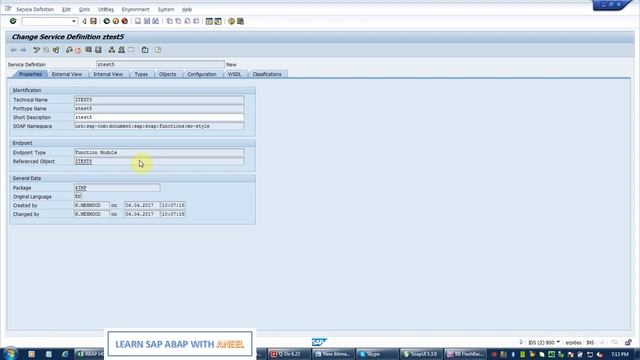This screenshot has width=640, height=360.
Task: Switch to the WSDL tab
Action: click(x=235, y=74)
